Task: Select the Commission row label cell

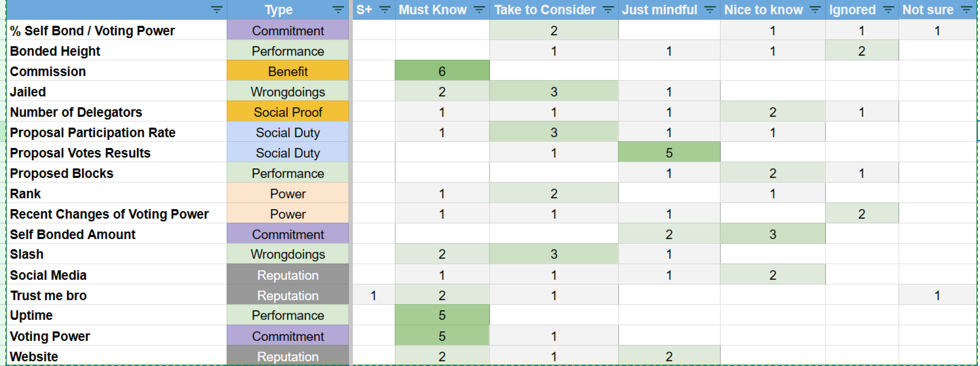Action: click(x=116, y=71)
